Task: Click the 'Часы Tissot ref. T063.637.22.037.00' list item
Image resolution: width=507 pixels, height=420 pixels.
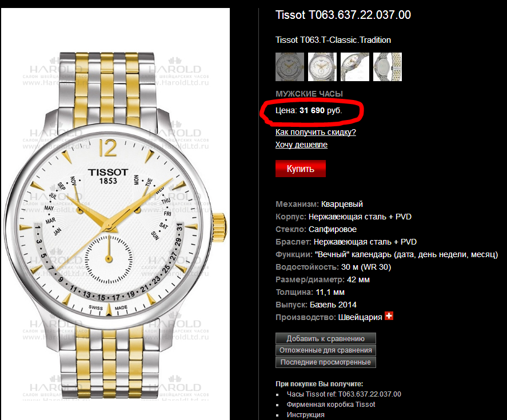Action: pyautogui.click(x=344, y=394)
